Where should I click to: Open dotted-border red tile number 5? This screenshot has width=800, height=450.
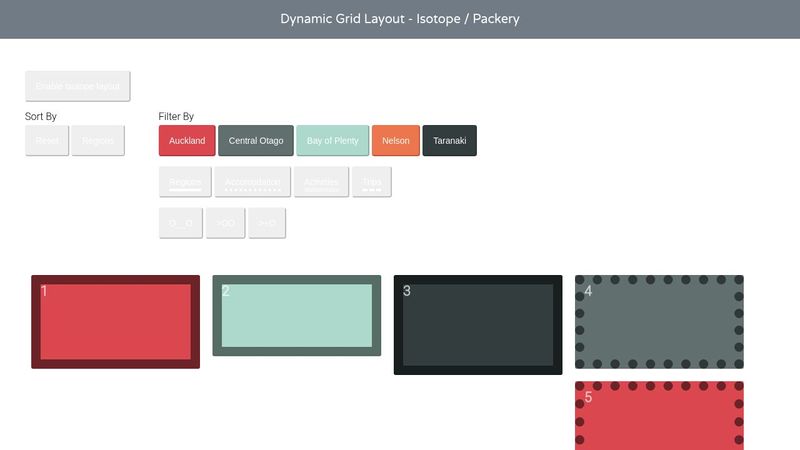(x=659, y=416)
